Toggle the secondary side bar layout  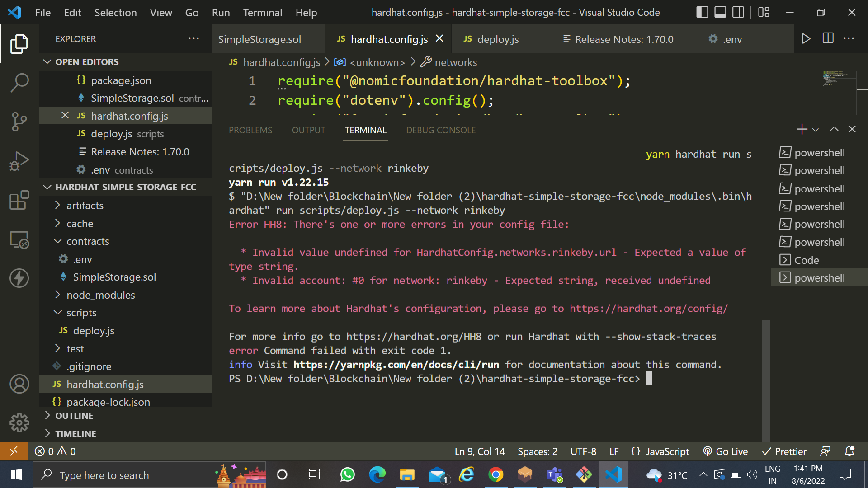[738, 12]
